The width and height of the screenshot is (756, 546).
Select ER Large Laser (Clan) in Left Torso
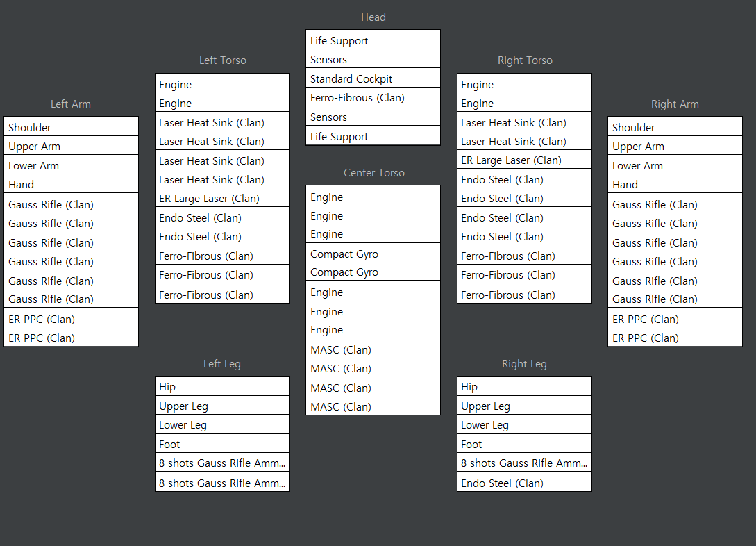tap(222, 199)
